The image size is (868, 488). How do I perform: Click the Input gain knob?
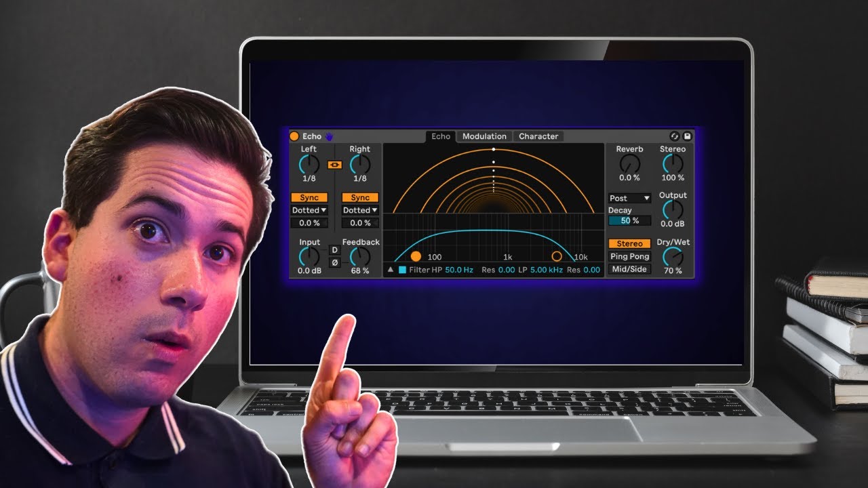(309, 256)
